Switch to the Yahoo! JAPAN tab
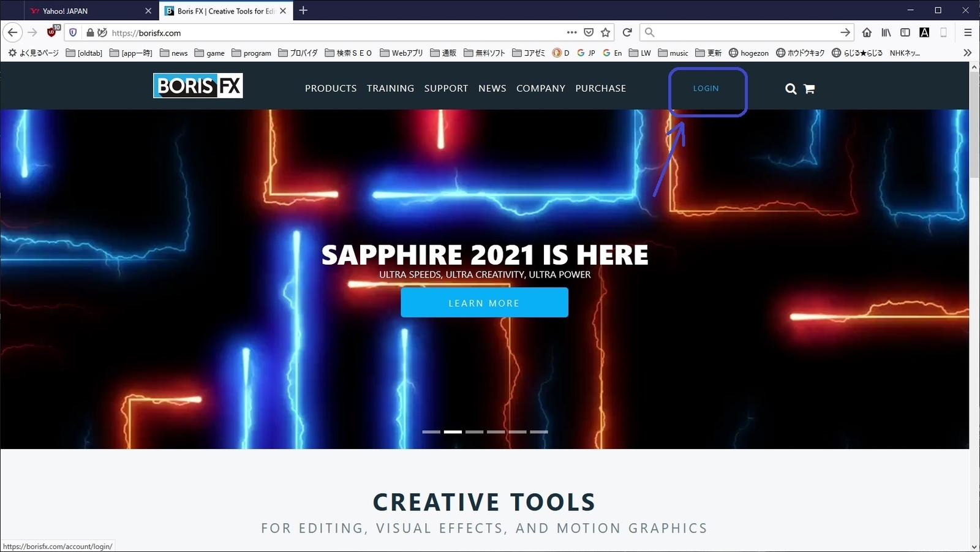Screen dimensions: 980x552 pyautogui.click(x=91, y=11)
